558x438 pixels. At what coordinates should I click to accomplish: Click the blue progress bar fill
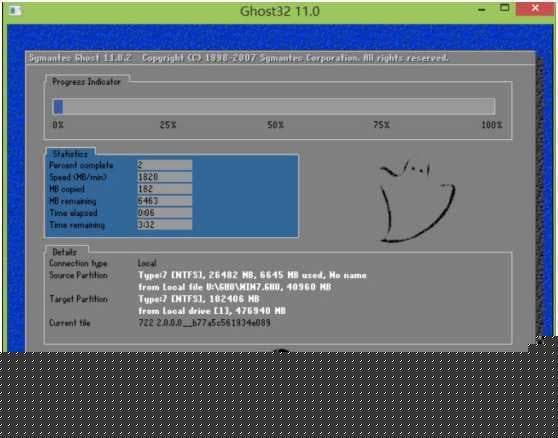pos(58,106)
